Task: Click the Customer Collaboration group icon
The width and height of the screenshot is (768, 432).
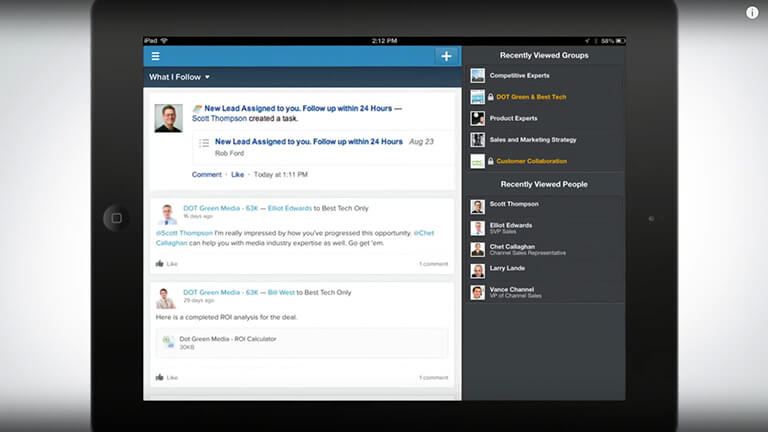Action: click(478, 161)
